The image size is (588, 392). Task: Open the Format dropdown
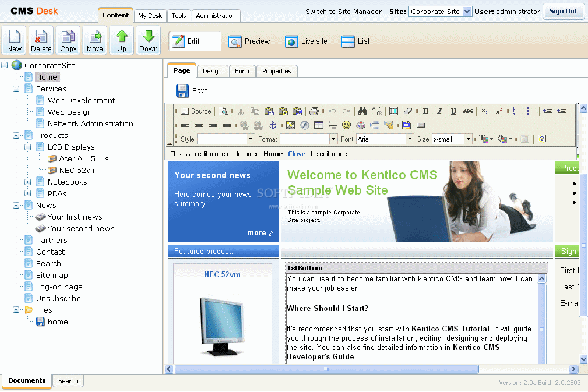coord(333,139)
